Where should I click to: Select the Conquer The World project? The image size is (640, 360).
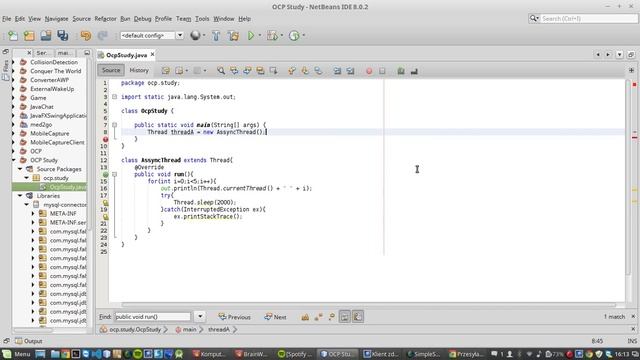[x=56, y=71]
